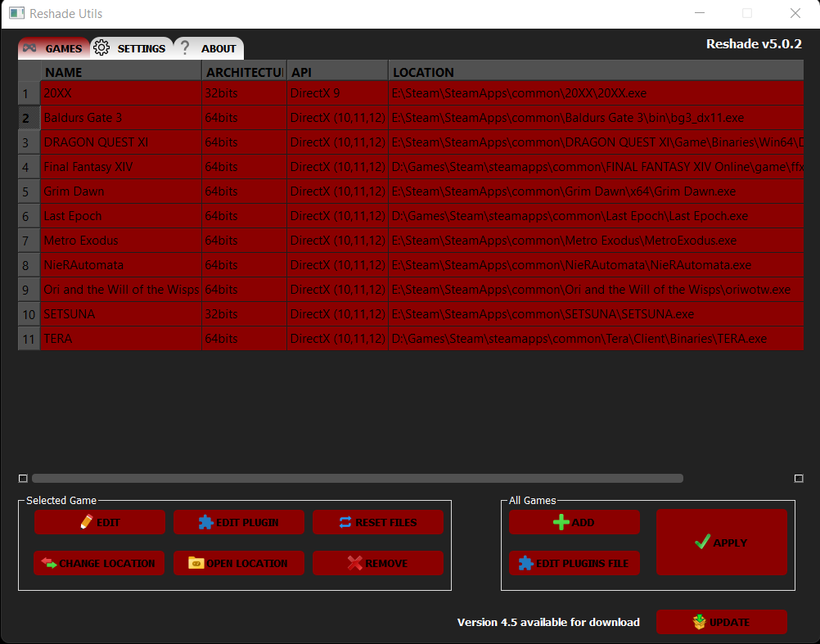Viewport: 820px width, 644px height.
Task: Select Ori and the Will of the Wisps cell
Action: click(x=121, y=290)
